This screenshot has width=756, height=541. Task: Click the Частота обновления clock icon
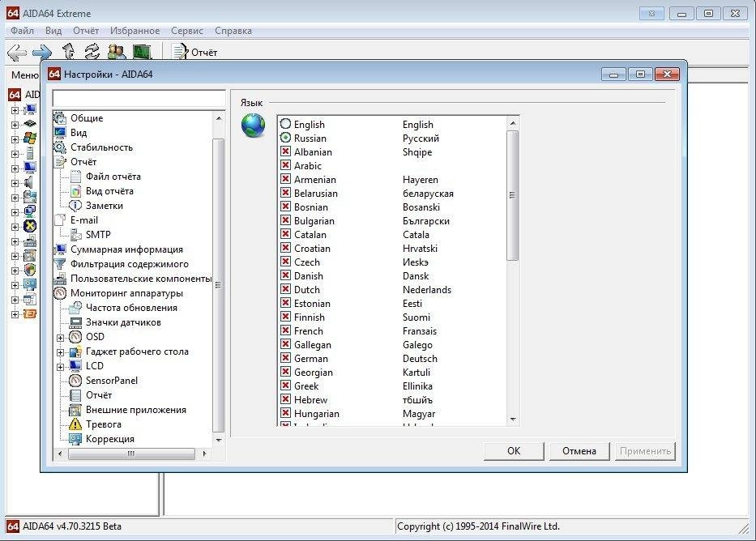(75, 308)
